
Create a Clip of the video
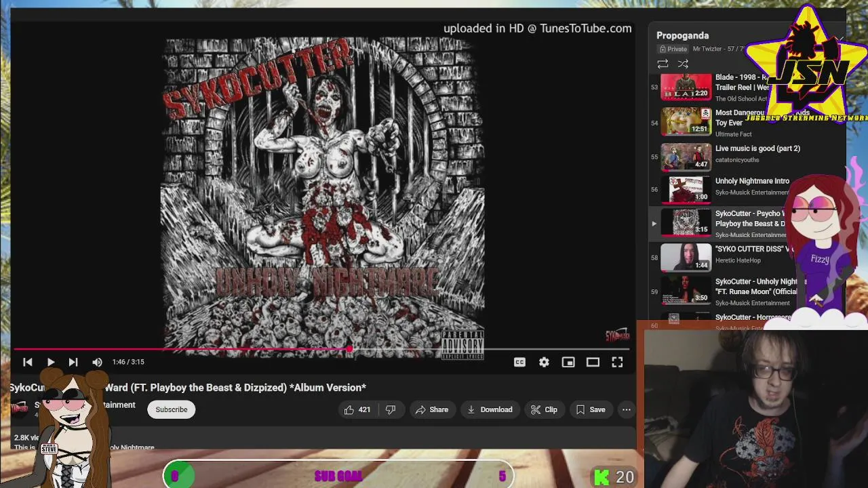544,409
